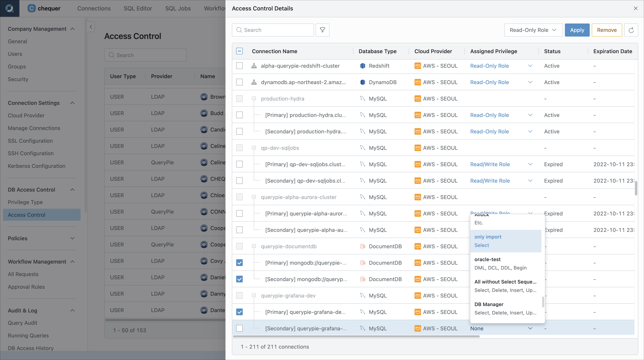Collapse the qp-dev-sqljobs tree node
This screenshot has width=644, height=360.
click(254, 148)
